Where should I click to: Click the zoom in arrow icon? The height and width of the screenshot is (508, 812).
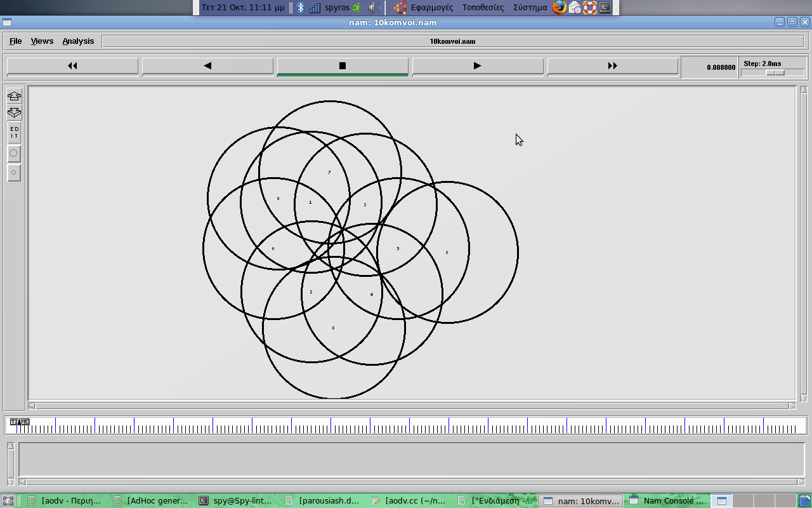14,97
